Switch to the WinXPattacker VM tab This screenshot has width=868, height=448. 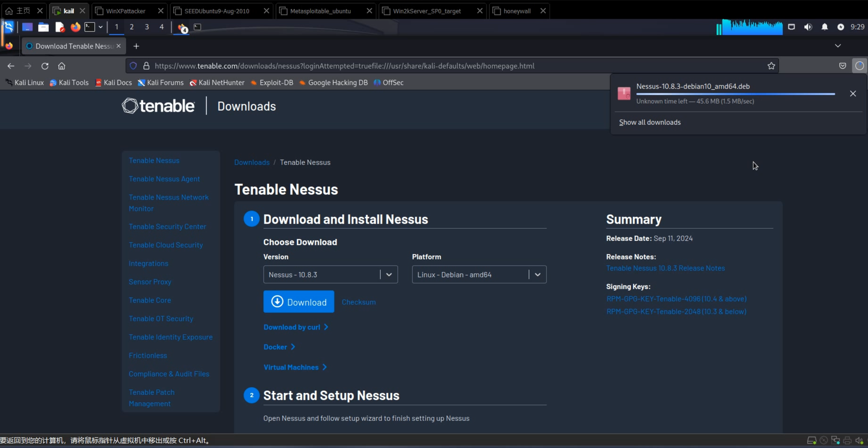pos(126,11)
